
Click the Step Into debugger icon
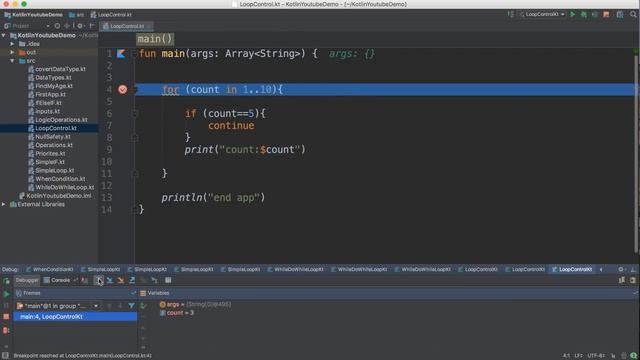coord(109,280)
